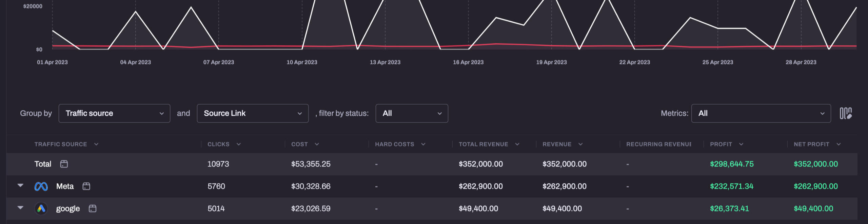Expand the Meta traffic source row
This screenshot has height=224, width=868.
click(20, 186)
